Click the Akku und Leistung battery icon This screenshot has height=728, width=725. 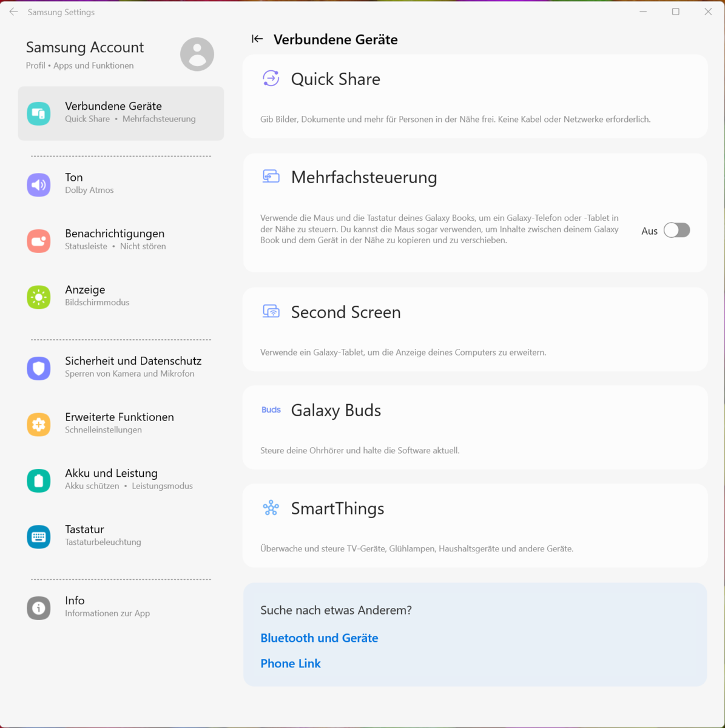(x=39, y=480)
